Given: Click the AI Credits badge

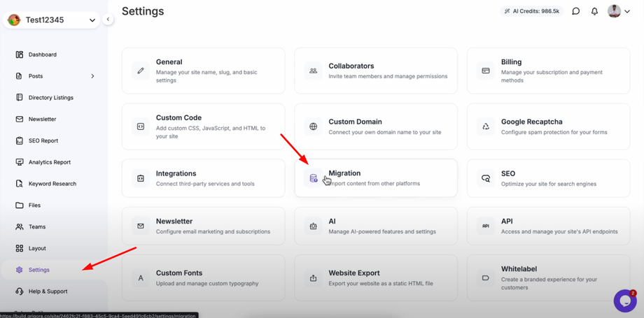Looking at the screenshot, I should pos(532,11).
